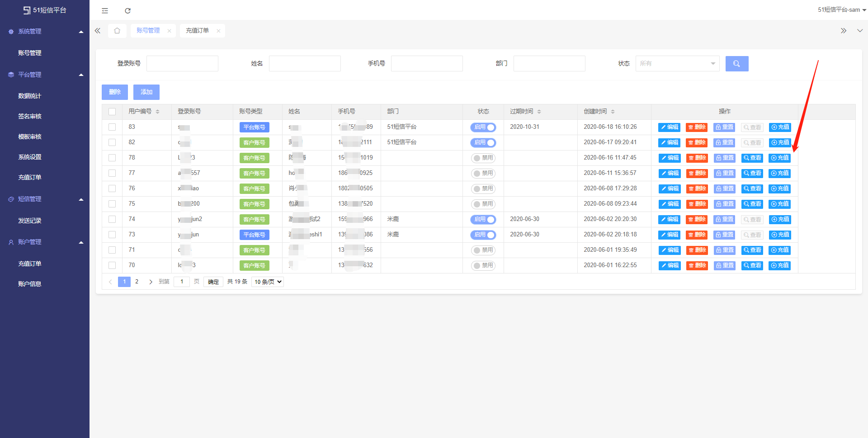Open the tab options chevron dropdown
Screen dimensions: 868x438
(x=860, y=31)
